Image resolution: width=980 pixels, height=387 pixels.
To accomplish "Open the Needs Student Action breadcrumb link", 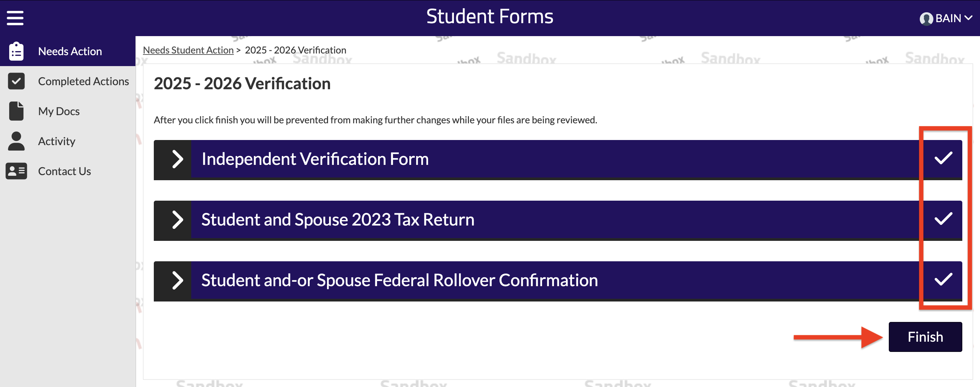I will (x=188, y=50).
